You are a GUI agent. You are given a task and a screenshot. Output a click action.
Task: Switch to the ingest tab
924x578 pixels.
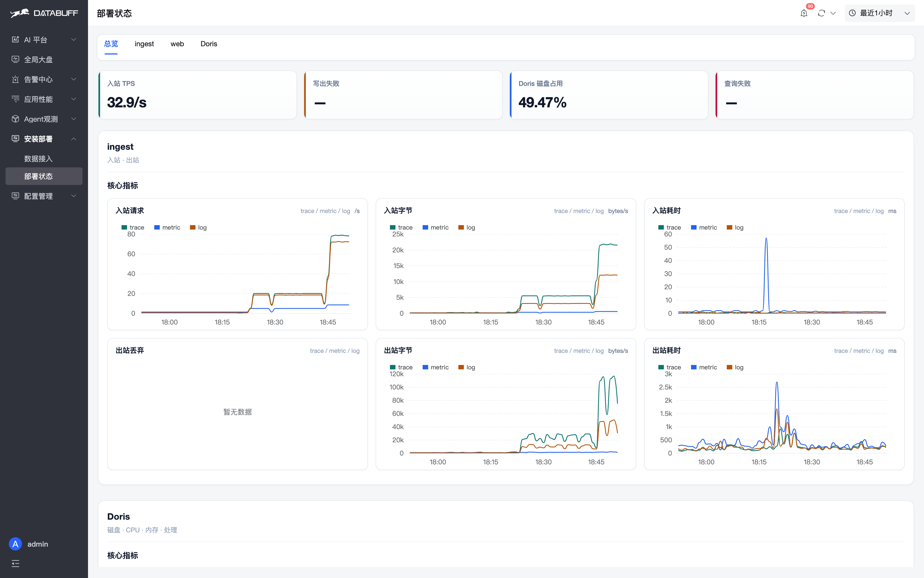click(x=144, y=44)
